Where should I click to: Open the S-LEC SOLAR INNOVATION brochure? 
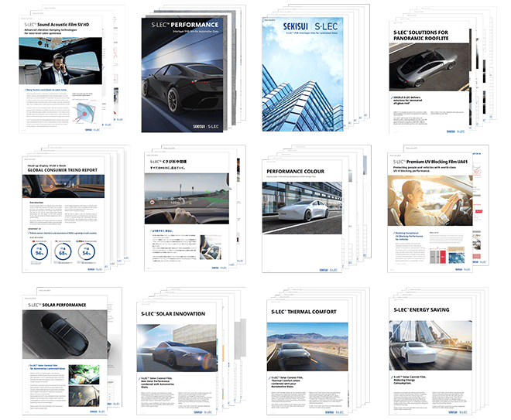177,358
